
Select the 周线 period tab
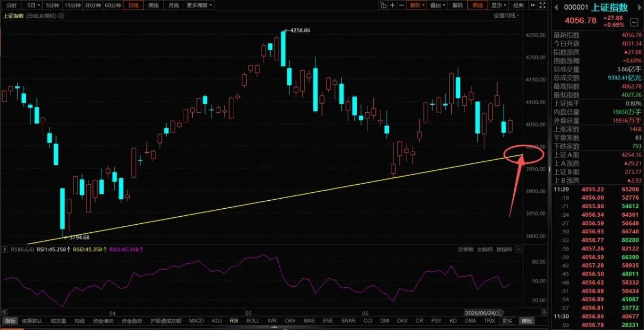point(153,5)
